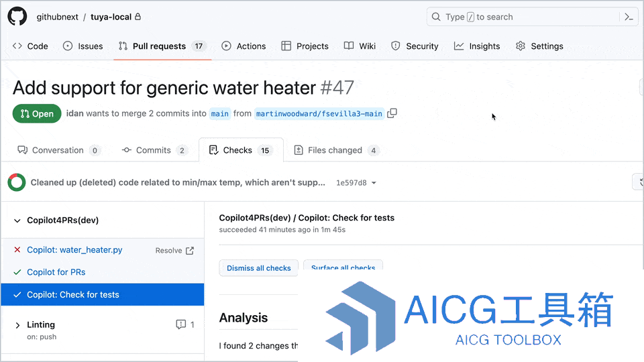This screenshot has height=362, width=644.
Task: Open the Wiki tab
Action: click(360, 46)
